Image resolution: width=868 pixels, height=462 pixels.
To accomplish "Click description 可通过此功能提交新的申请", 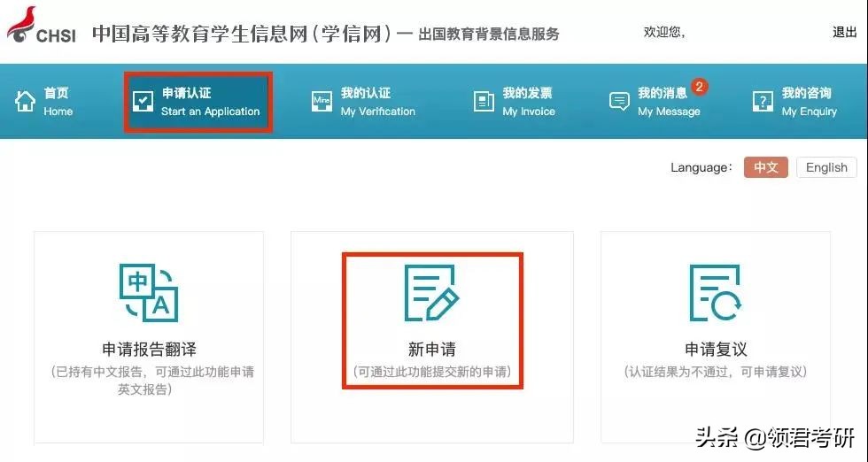I will 432,372.
